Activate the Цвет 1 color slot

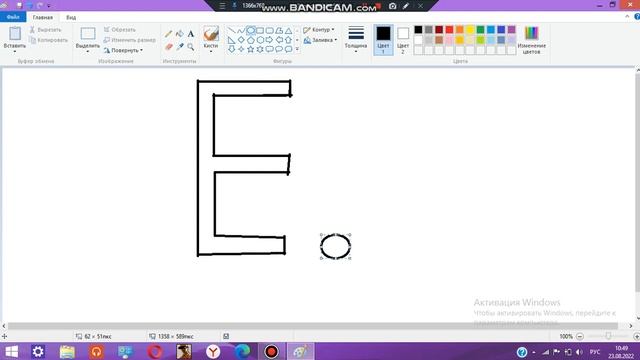(383, 40)
